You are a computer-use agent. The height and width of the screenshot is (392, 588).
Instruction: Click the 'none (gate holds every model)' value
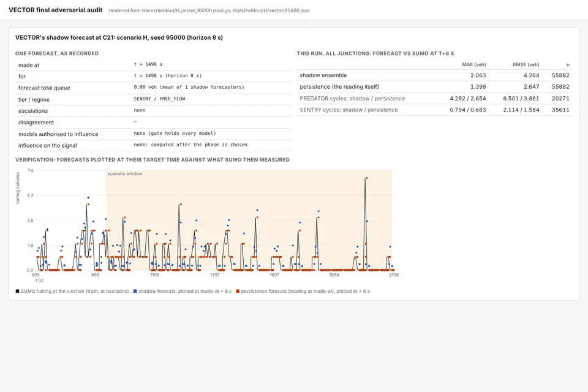[175, 133]
